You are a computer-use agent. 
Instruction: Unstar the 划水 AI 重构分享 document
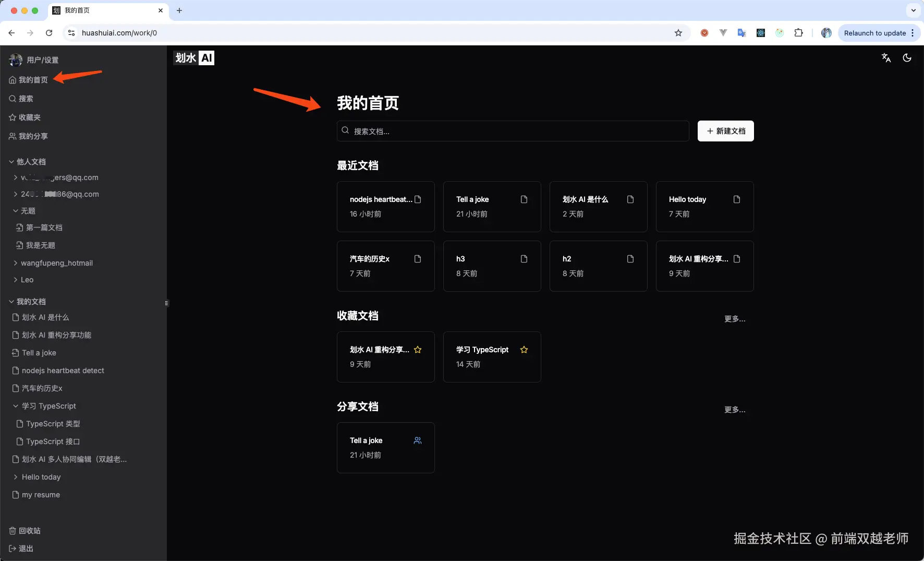tap(418, 350)
